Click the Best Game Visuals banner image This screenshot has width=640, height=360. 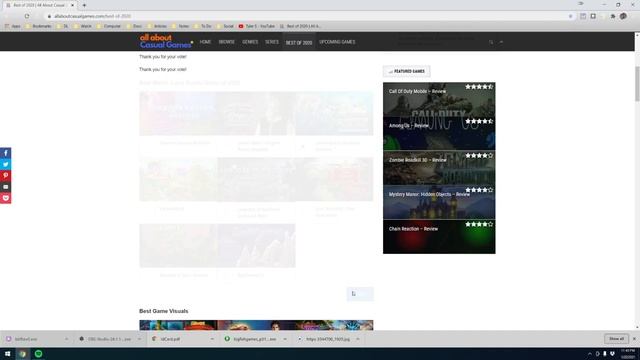256,325
